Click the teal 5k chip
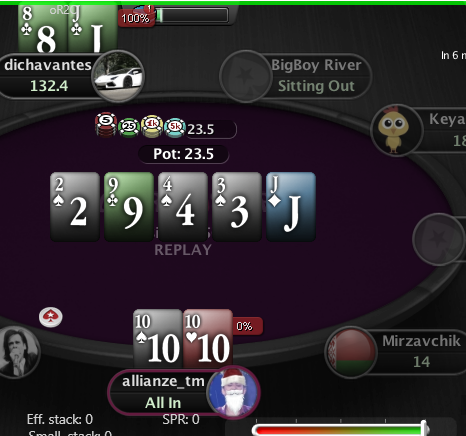 tap(175, 127)
